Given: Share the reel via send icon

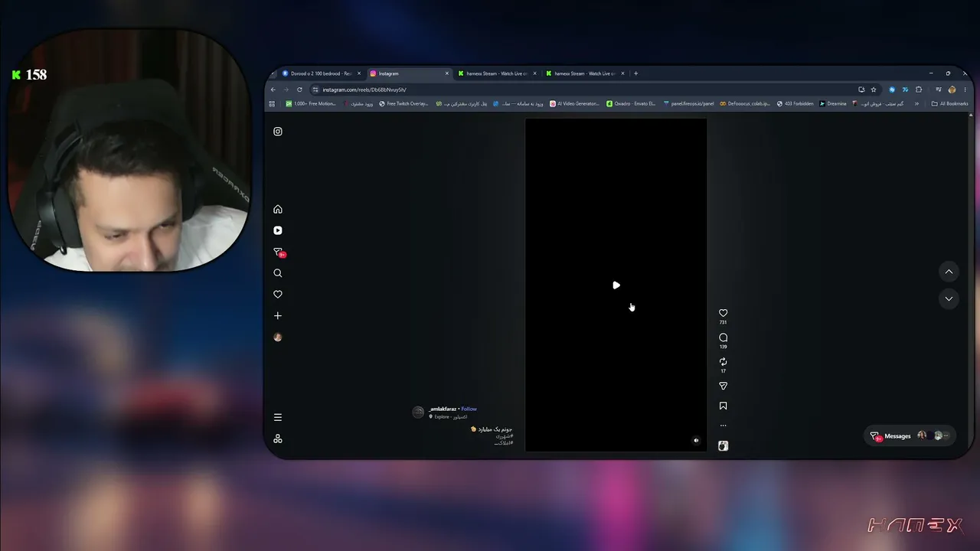Looking at the screenshot, I should pos(723,386).
